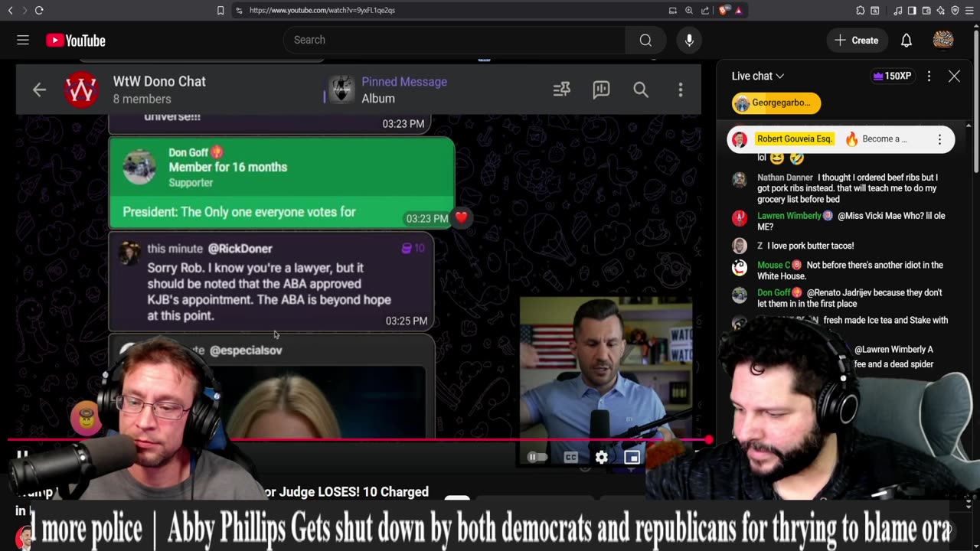Screen dimensions: 980x551
Task: Open the pinned messages list icon
Action: (x=562, y=90)
